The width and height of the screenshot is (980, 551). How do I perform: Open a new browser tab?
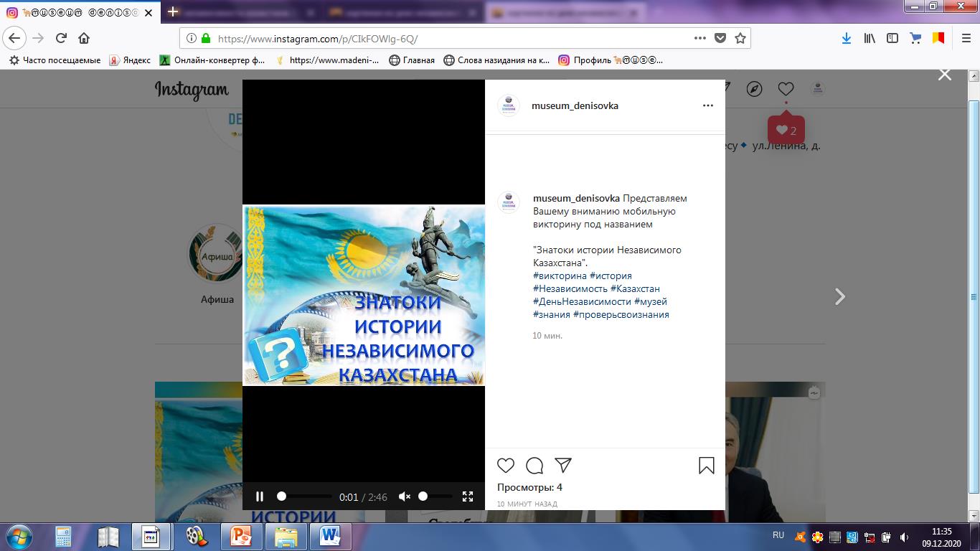173,11
